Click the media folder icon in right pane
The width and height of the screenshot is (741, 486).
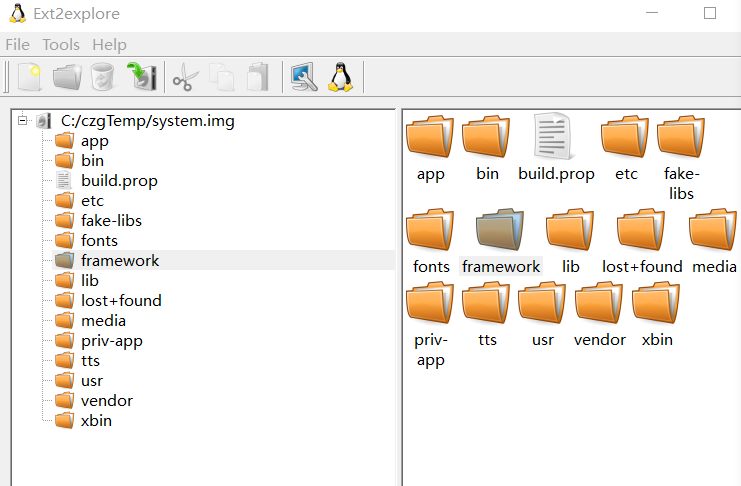click(x=713, y=229)
